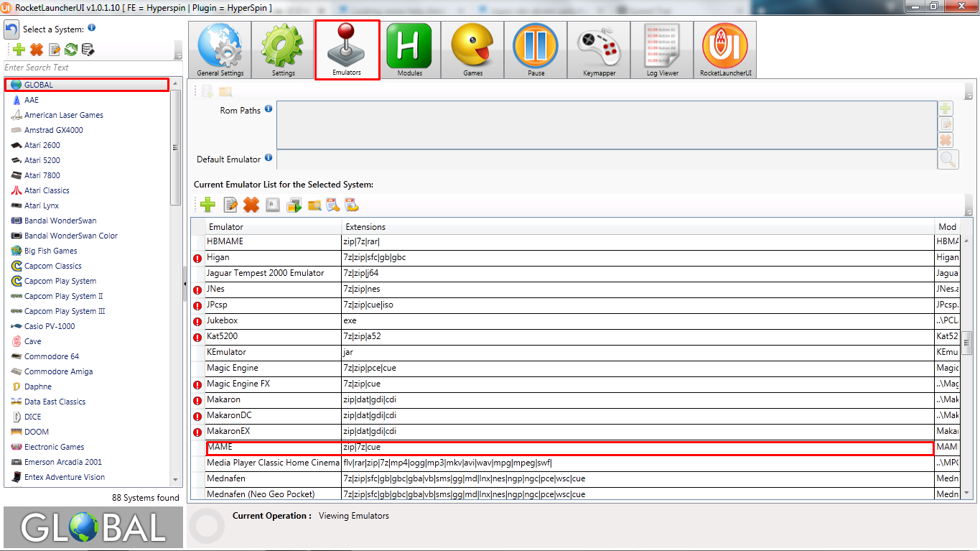Click the systems list vertical scrollbar thumb
This screenshot has width=980, height=551.
176,147
